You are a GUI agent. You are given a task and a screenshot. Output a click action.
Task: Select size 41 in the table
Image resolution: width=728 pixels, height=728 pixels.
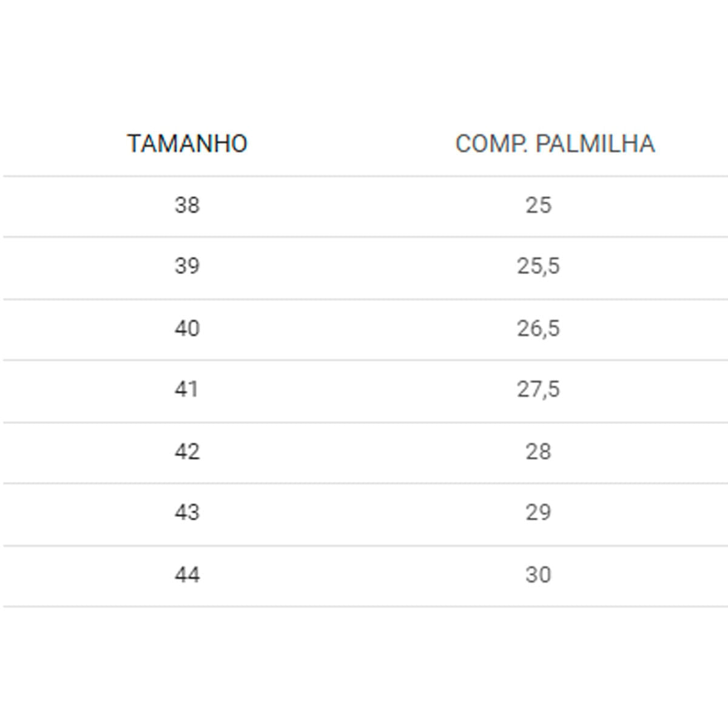(187, 389)
